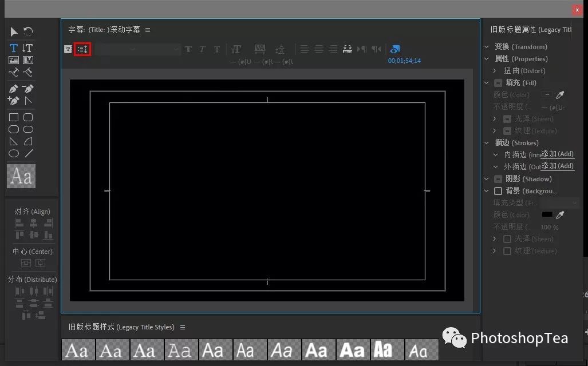Collapse Outer Strokes group

click(x=495, y=167)
